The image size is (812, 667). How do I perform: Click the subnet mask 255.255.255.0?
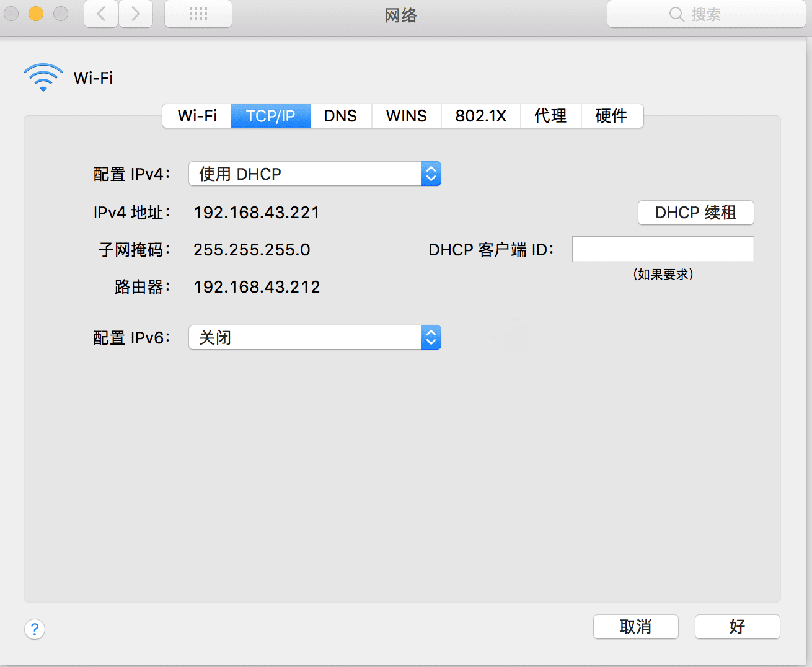[x=252, y=250]
